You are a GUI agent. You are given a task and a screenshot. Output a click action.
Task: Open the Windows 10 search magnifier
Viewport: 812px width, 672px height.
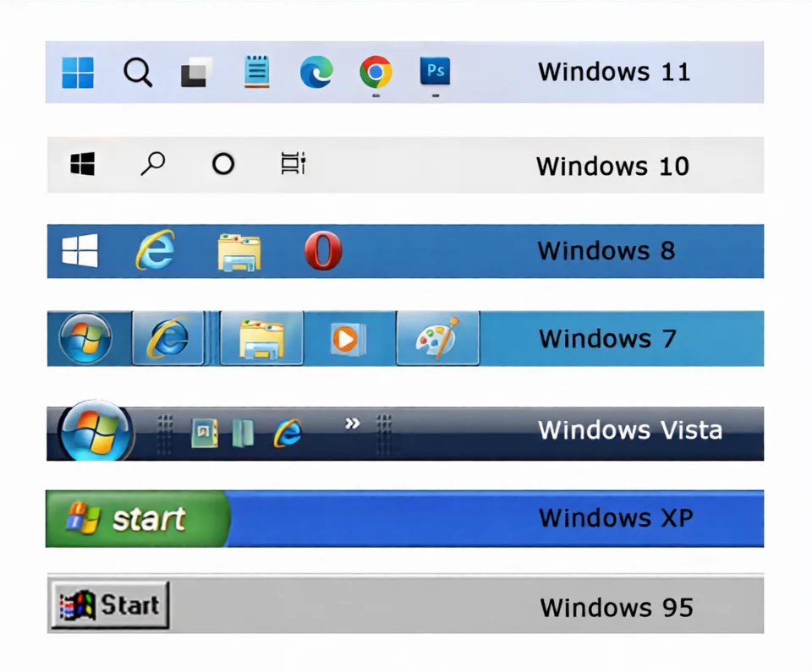(x=153, y=164)
